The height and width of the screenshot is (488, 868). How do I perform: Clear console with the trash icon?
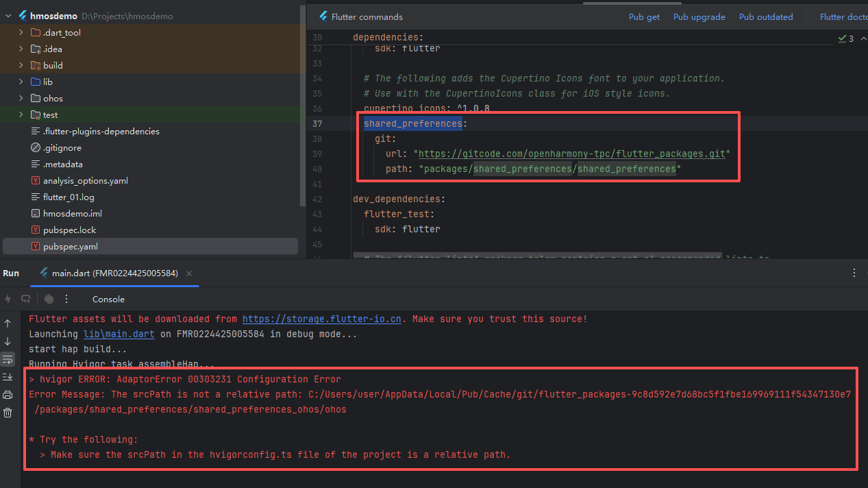coord(8,413)
